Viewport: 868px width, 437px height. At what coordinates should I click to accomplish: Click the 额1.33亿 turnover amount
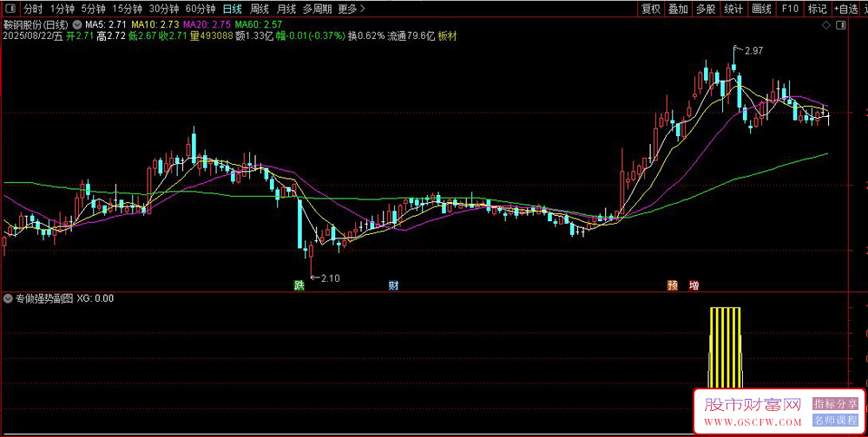[254, 36]
